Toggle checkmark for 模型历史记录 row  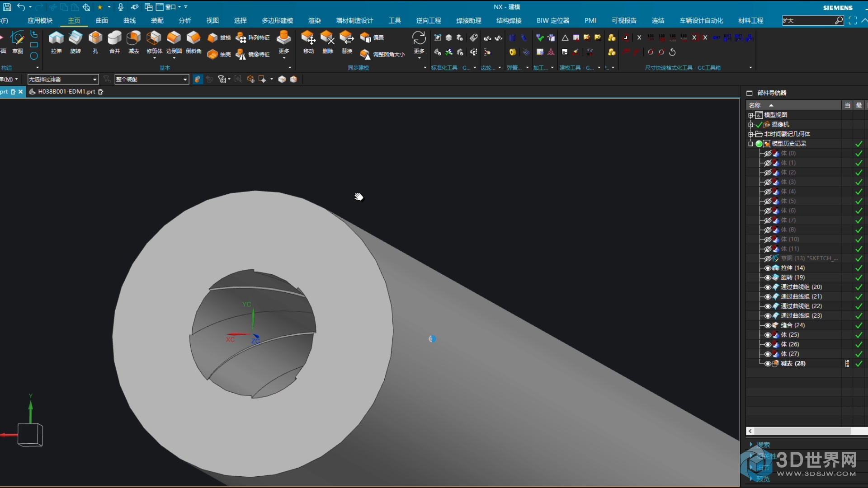(x=859, y=144)
